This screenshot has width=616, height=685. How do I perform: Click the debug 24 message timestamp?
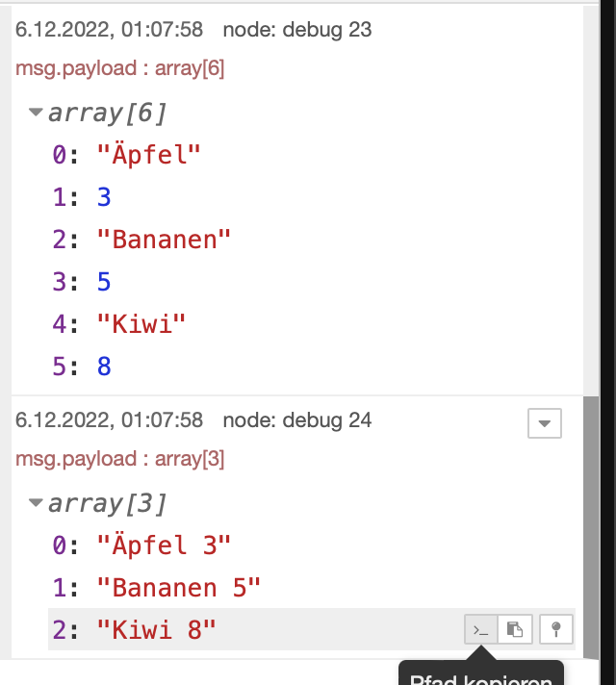[x=109, y=420]
